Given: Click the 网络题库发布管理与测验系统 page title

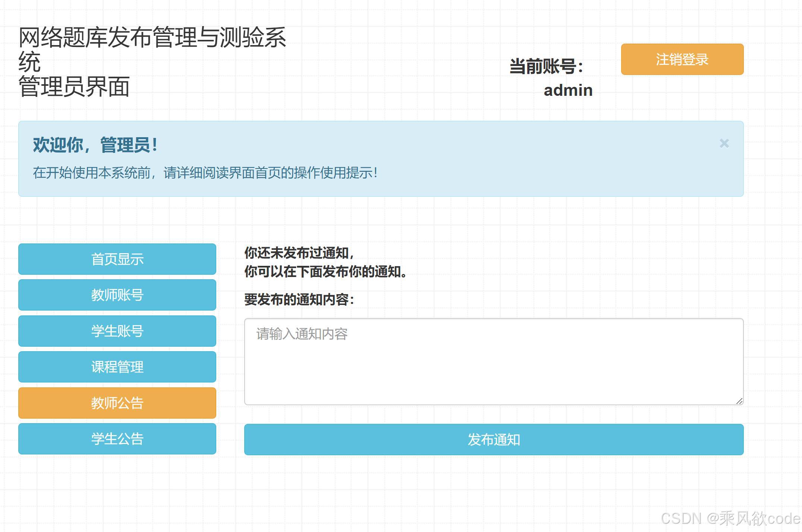Looking at the screenshot, I should pyautogui.click(x=152, y=38).
